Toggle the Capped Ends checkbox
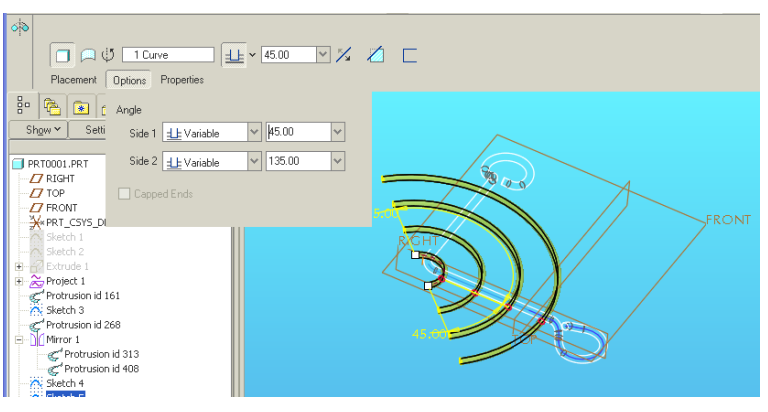 [125, 194]
